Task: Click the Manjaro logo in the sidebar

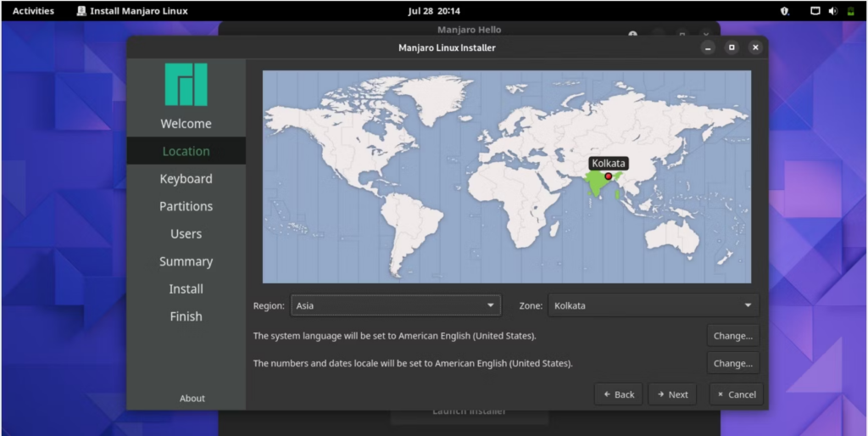Action: click(186, 84)
